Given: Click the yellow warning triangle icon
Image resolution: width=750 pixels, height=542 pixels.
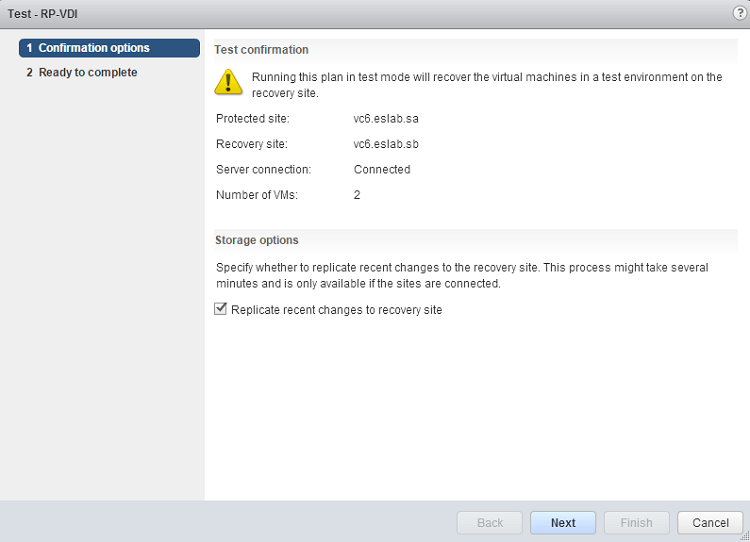Looking at the screenshot, I should (x=228, y=82).
